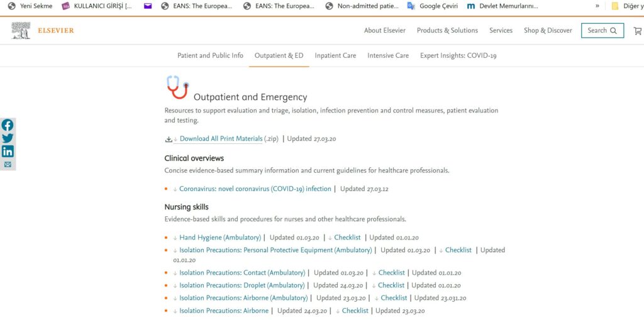Switch to Inpatient Care tab

[x=335, y=55]
